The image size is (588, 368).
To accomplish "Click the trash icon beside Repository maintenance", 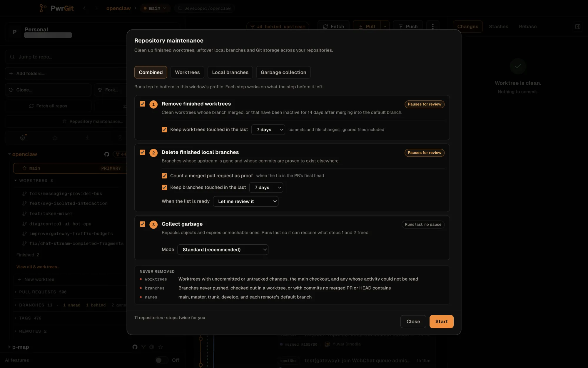I will tap(64, 122).
